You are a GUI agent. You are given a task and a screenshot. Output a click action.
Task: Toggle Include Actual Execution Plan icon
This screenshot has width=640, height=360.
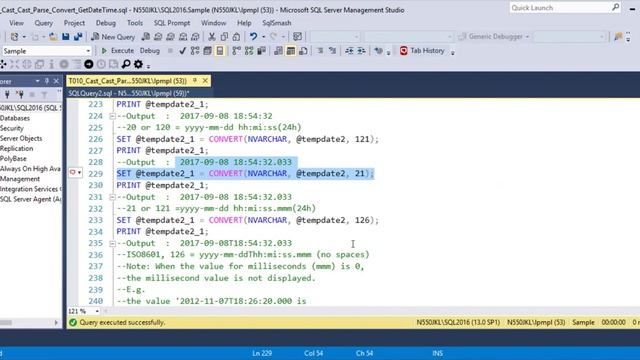click(236, 51)
